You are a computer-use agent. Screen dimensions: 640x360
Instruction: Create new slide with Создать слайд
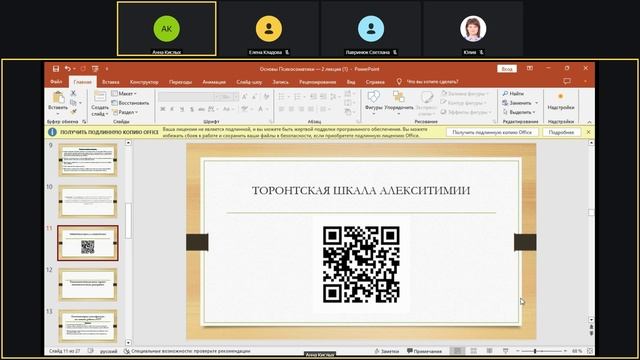pyautogui.click(x=100, y=104)
